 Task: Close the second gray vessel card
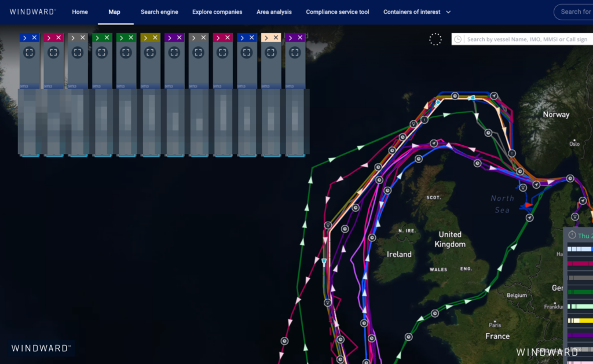(x=203, y=38)
